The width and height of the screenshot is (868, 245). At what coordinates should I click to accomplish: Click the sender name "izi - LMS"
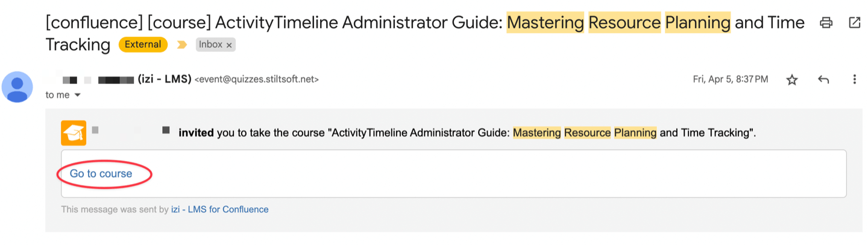tap(164, 79)
